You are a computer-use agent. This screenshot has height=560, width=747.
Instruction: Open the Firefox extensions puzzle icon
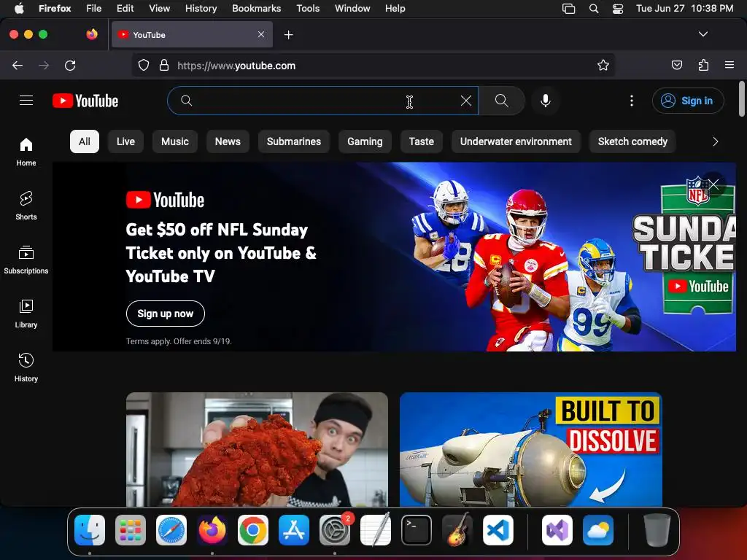[x=704, y=65]
